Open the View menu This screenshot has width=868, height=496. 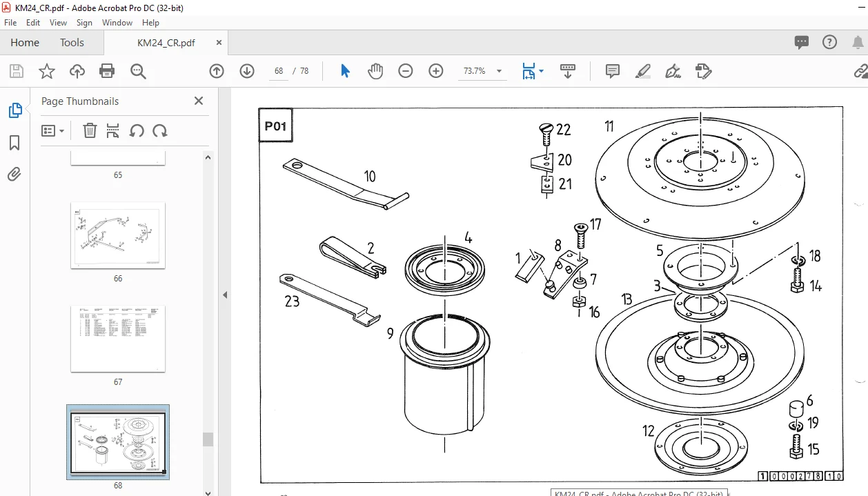click(x=59, y=23)
